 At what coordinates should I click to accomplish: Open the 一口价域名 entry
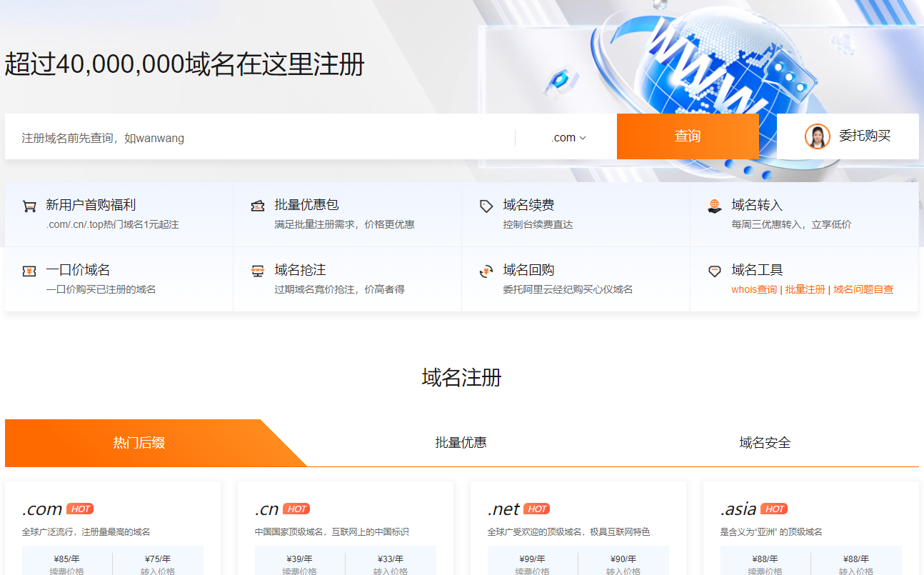(119, 279)
